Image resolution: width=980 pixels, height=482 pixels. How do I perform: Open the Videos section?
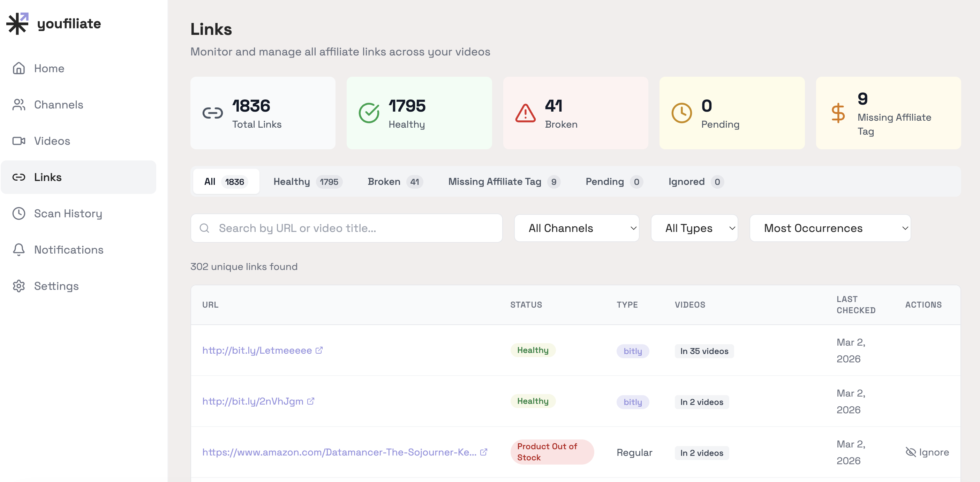[x=52, y=141]
